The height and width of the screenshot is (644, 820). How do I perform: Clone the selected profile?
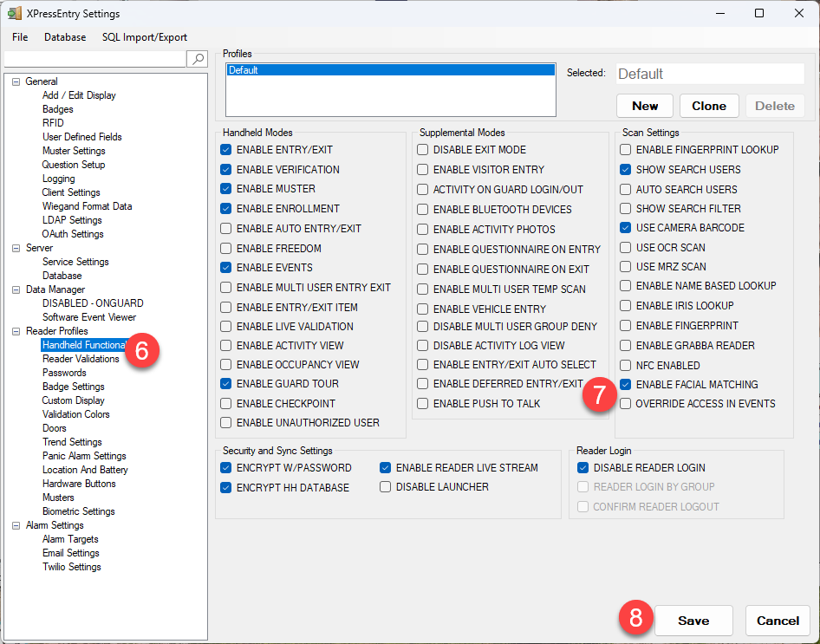[708, 106]
